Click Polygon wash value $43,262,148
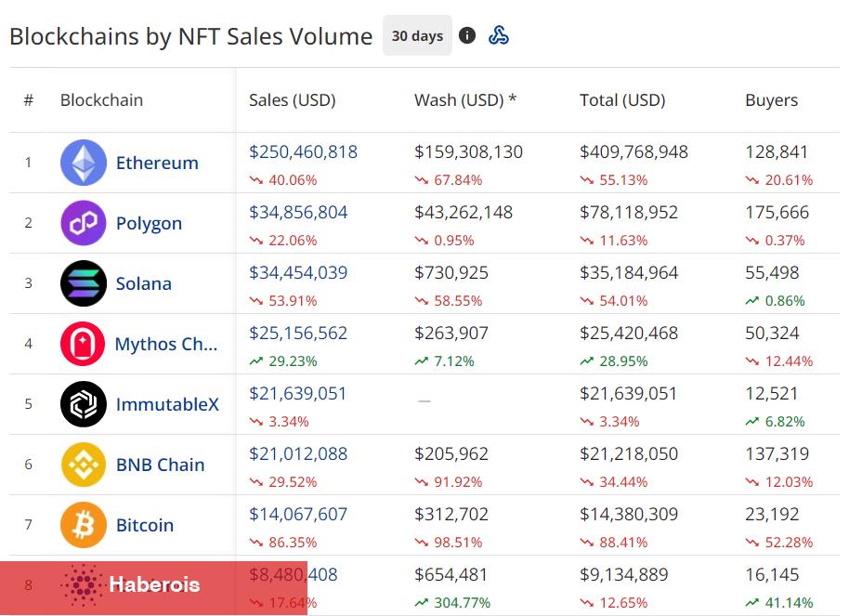The height and width of the screenshot is (616, 849). tap(464, 212)
